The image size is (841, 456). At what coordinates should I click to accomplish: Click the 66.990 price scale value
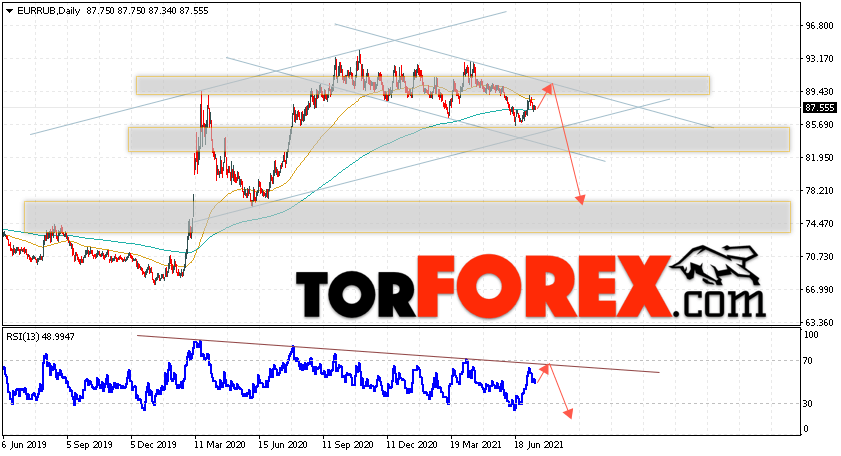[x=820, y=290]
